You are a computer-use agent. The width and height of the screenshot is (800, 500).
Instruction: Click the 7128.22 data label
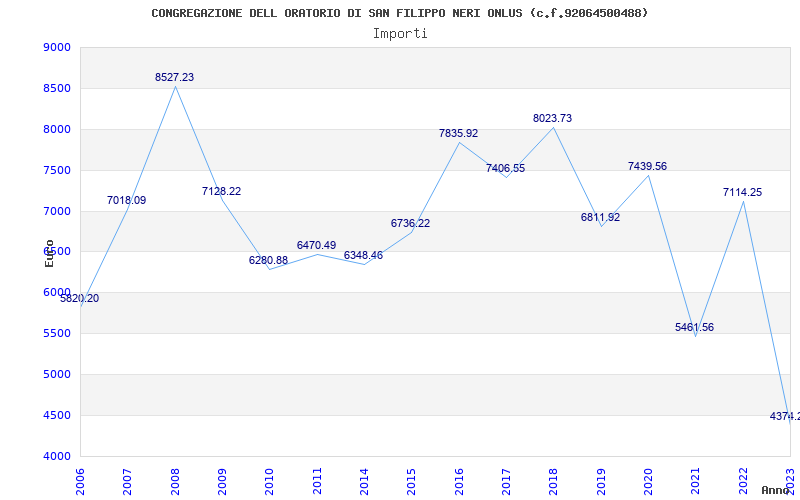(x=221, y=191)
